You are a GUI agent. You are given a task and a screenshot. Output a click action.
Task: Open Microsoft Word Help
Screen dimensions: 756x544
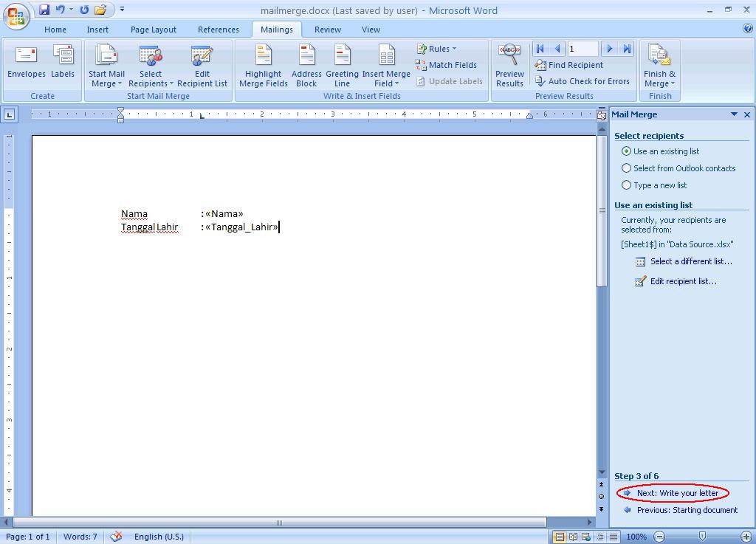point(748,29)
